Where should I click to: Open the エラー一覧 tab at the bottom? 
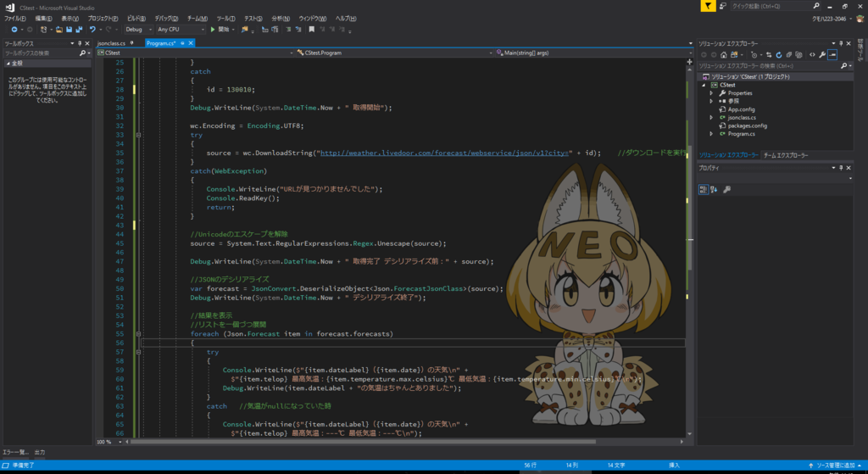click(16, 452)
